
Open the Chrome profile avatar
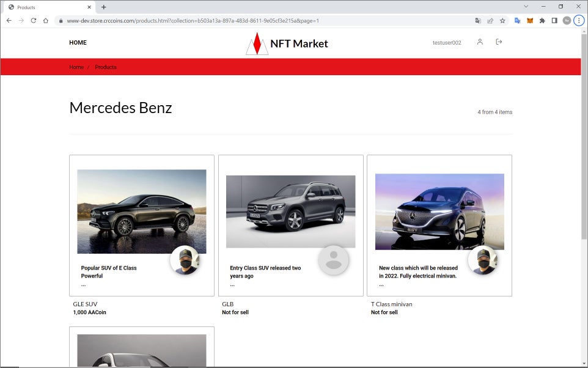pos(567,21)
